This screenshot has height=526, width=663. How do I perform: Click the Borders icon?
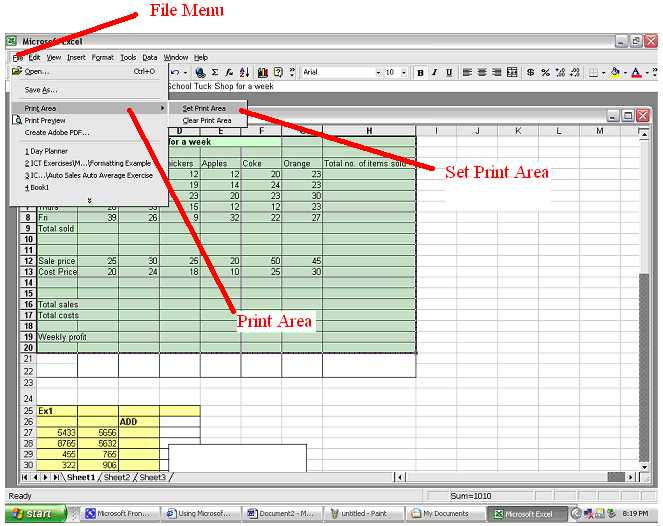tap(594, 73)
